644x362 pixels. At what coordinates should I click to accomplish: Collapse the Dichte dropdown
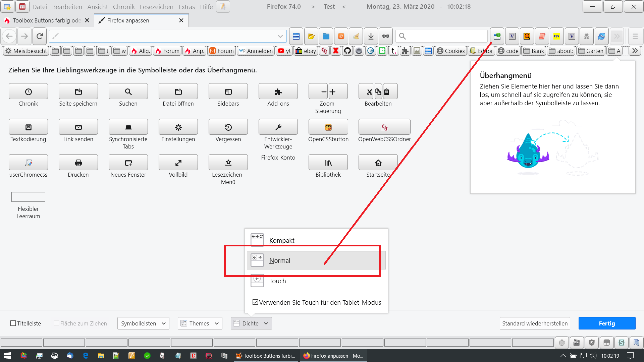point(251,323)
